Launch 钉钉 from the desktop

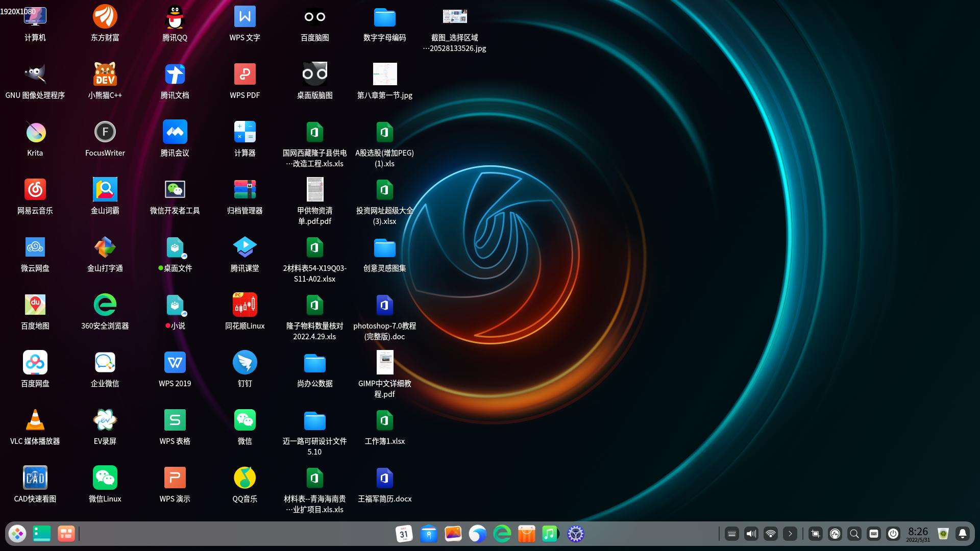245,362
